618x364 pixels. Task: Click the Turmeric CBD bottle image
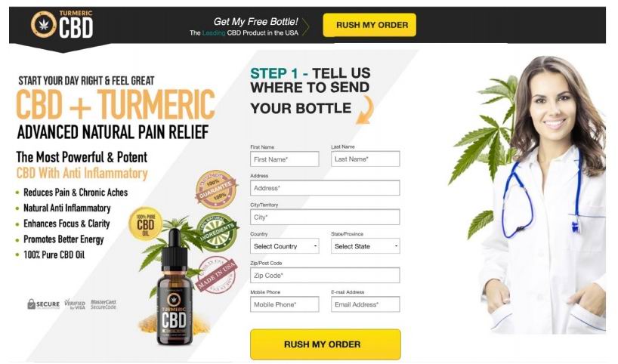click(x=175, y=288)
